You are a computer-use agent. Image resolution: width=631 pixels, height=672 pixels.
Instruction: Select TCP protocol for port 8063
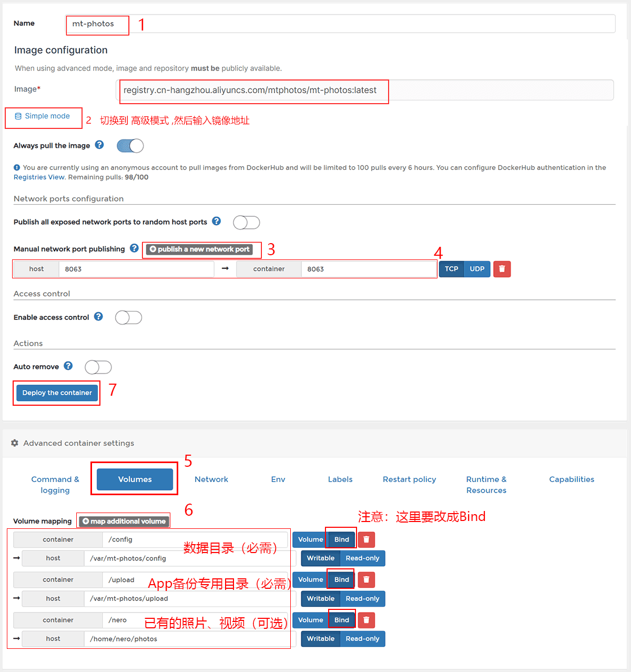click(x=452, y=269)
